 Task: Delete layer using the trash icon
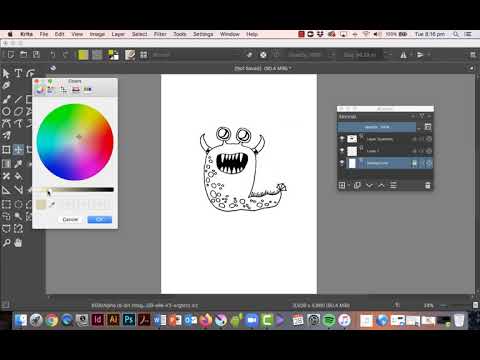click(428, 185)
